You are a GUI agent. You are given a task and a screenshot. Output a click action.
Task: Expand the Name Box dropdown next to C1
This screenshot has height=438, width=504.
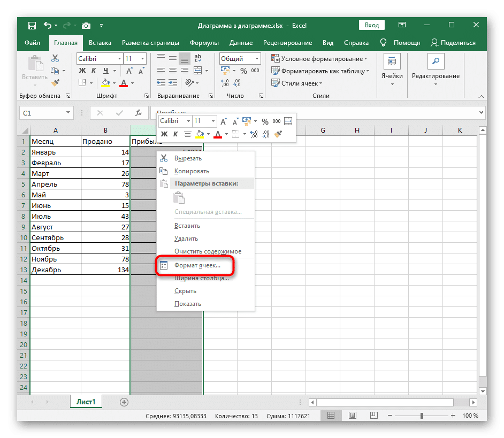click(68, 113)
